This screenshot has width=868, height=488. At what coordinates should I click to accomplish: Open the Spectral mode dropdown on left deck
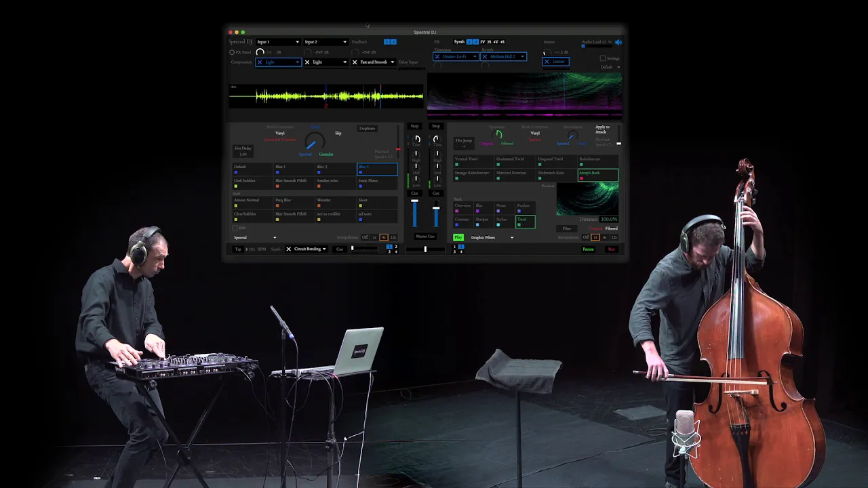click(x=254, y=237)
